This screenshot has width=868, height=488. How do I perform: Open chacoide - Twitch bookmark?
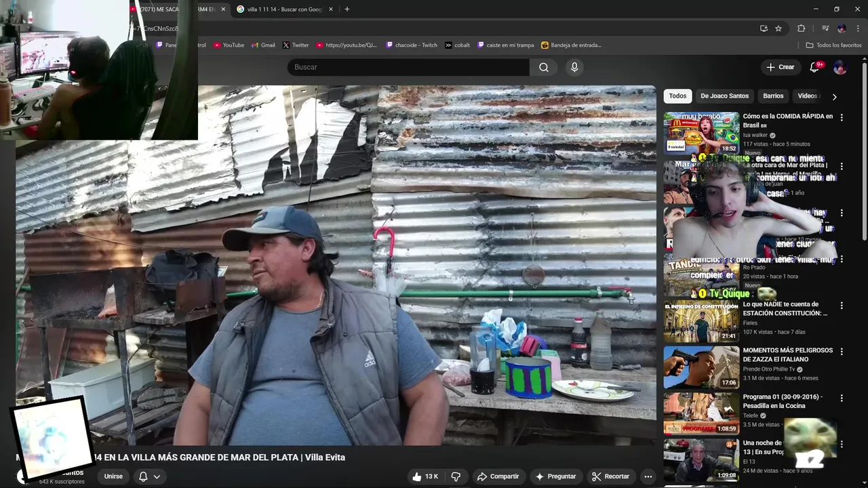tap(412, 45)
